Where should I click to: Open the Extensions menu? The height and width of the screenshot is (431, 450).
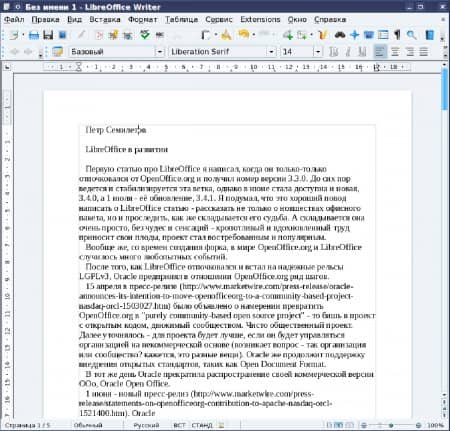tap(260, 19)
